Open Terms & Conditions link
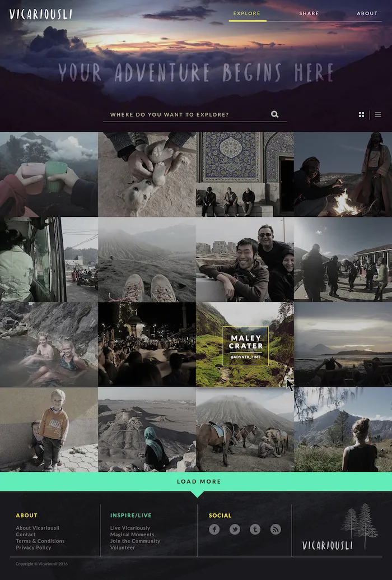The width and height of the screenshot is (392, 580). coord(40,541)
